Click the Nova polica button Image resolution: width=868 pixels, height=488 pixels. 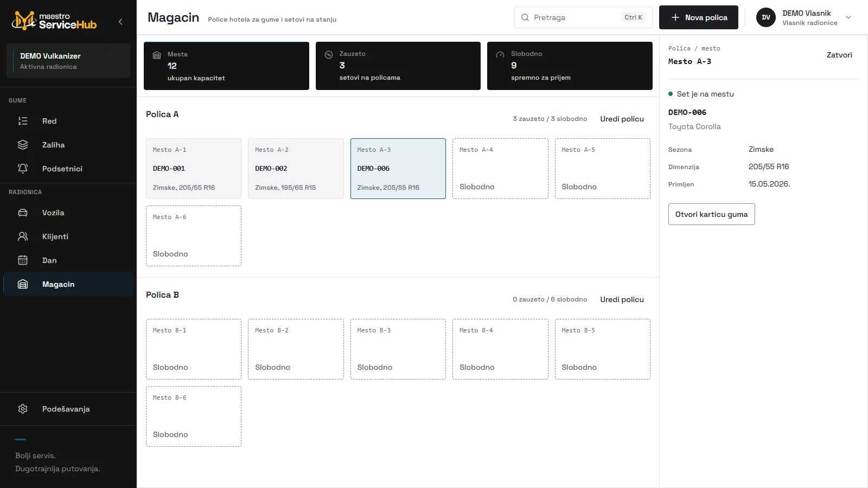699,17
